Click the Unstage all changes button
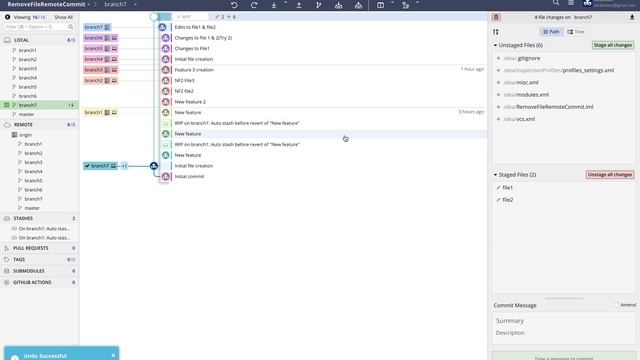The width and height of the screenshot is (640, 360). [x=610, y=175]
